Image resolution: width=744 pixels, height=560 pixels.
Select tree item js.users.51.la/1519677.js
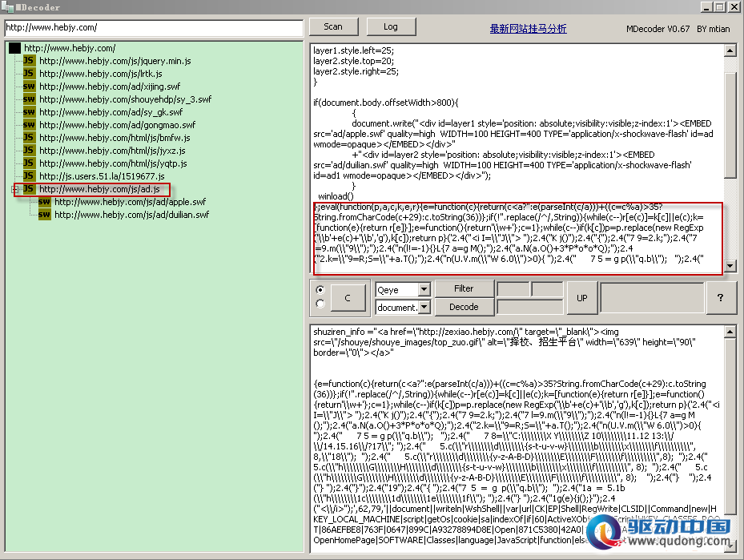pyautogui.click(x=102, y=176)
